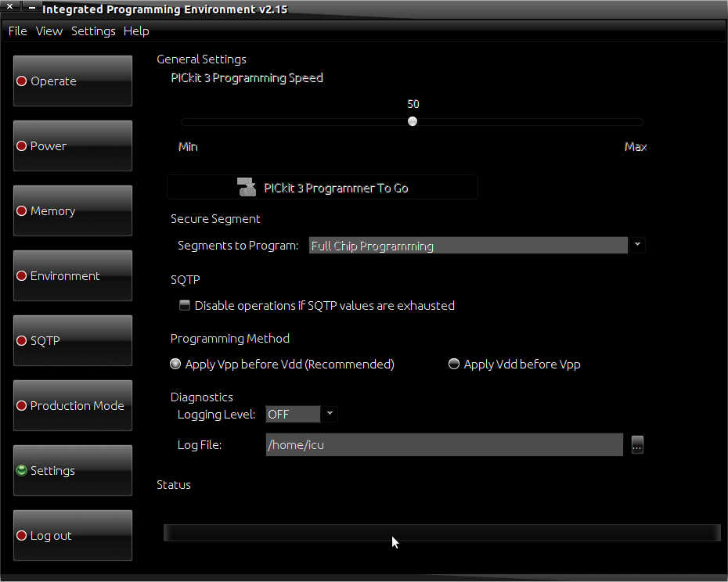Switch to the Memory panel
728x582 pixels.
(x=73, y=210)
